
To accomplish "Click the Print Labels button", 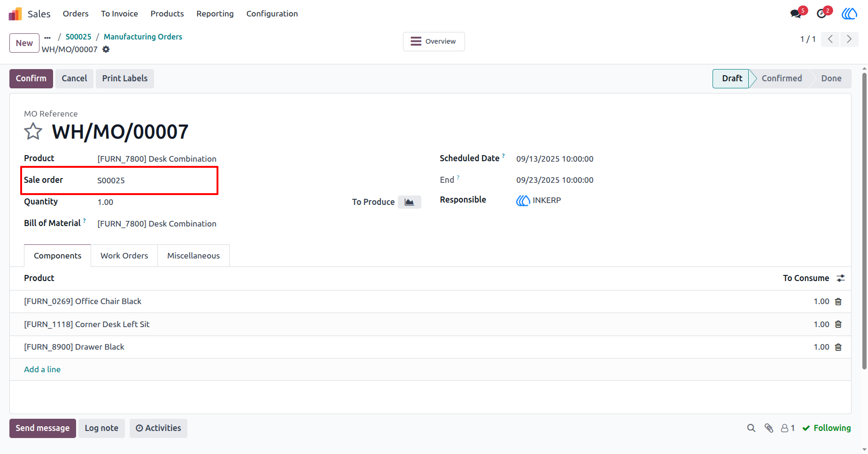I will click(x=125, y=78).
